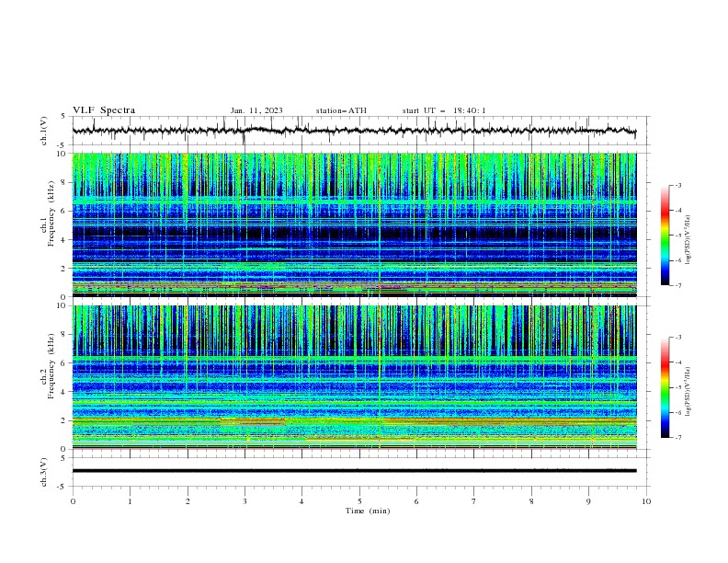Viewport: 728px width, 563px height.
Task: Click the ch.3(V) flat waveform trace
Action: 354,471
